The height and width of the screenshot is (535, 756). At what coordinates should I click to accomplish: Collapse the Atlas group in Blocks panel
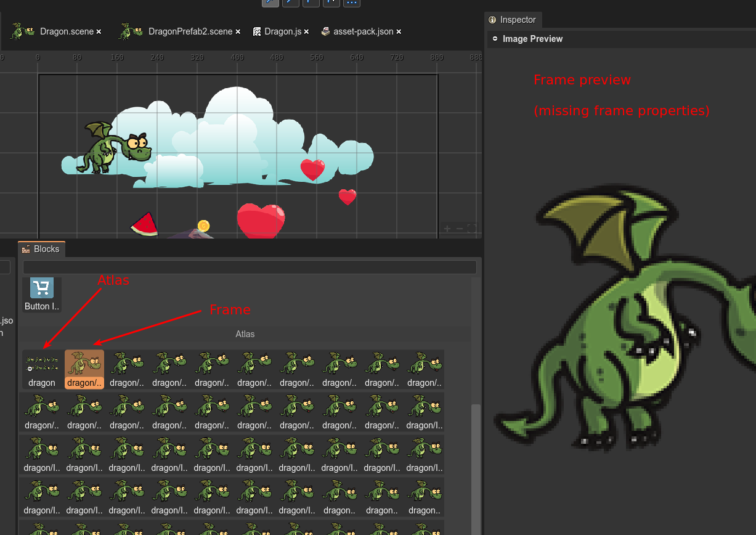pyautogui.click(x=245, y=334)
